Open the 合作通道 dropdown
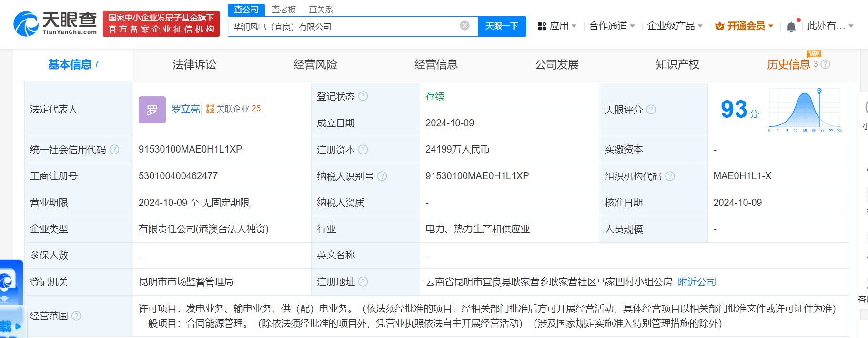868x338 pixels. (612, 26)
